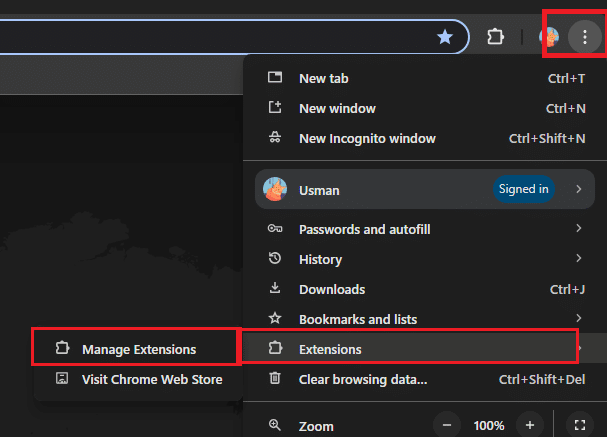The height and width of the screenshot is (437, 607).
Task: Open the Extensions puzzle icon in toolbar
Action: point(495,37)
